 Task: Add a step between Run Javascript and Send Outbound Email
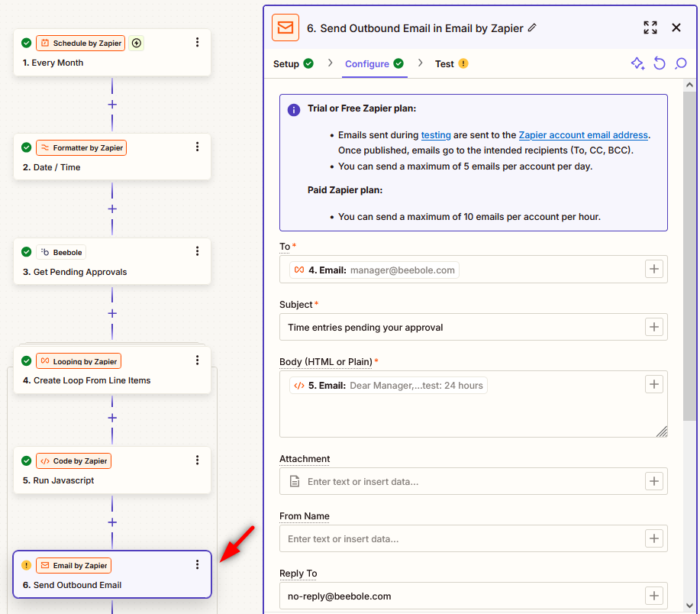(112, 522)
